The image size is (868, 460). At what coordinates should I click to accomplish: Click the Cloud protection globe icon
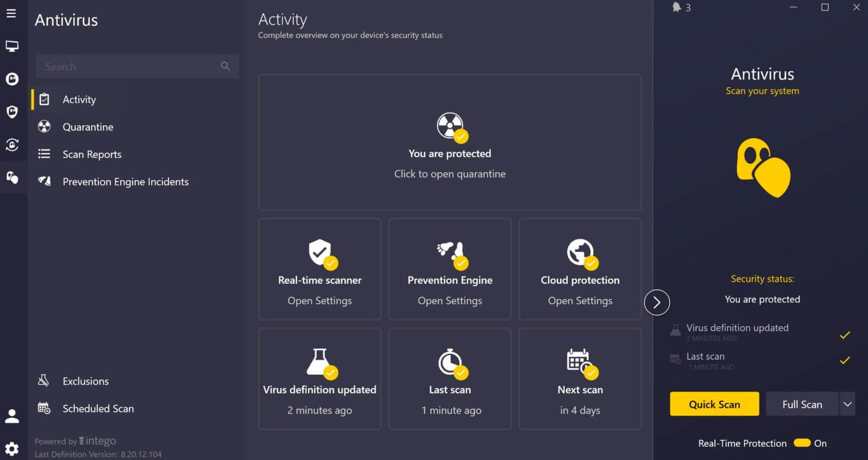pyautogui.click(x=580, y=252)
